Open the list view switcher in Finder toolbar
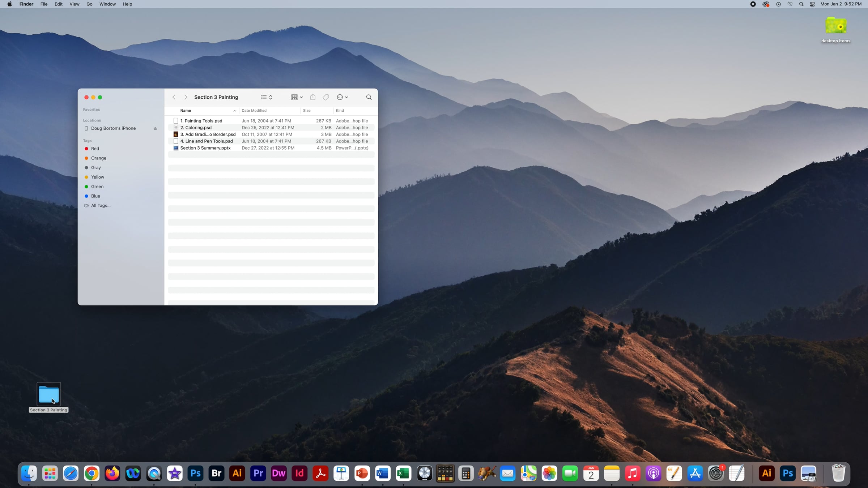Viewport: 868px width, 488px height. point(267,97)
